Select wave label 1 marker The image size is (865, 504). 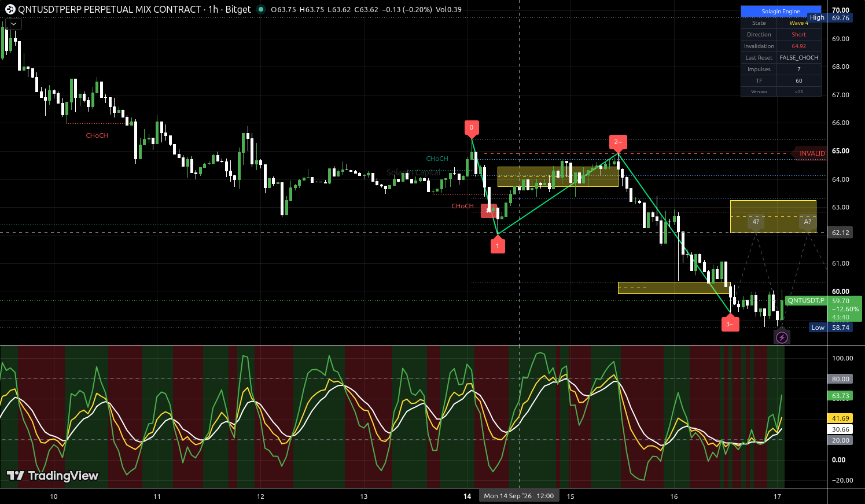(498, 245)
